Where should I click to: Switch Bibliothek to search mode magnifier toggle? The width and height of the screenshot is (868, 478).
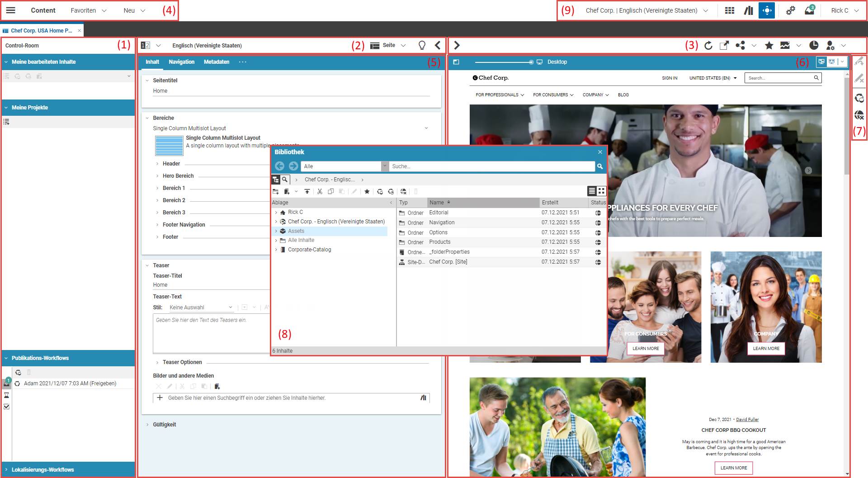(x=285, y=180)
